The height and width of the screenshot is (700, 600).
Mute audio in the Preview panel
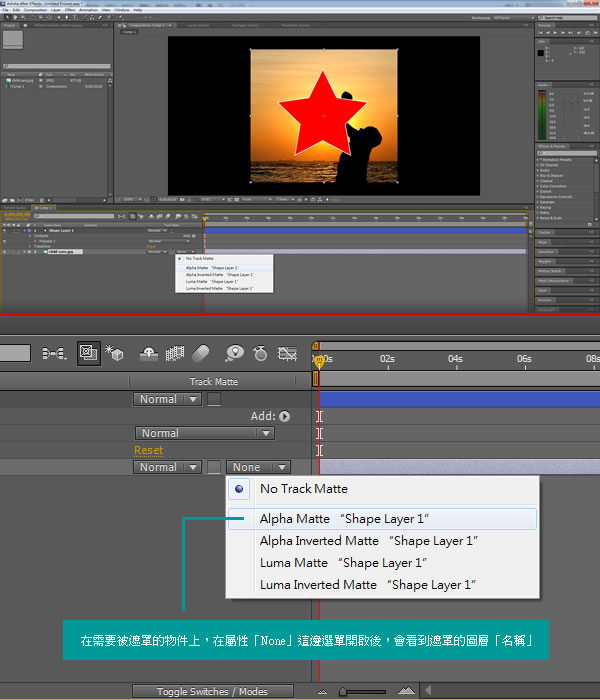click(579, 33)
